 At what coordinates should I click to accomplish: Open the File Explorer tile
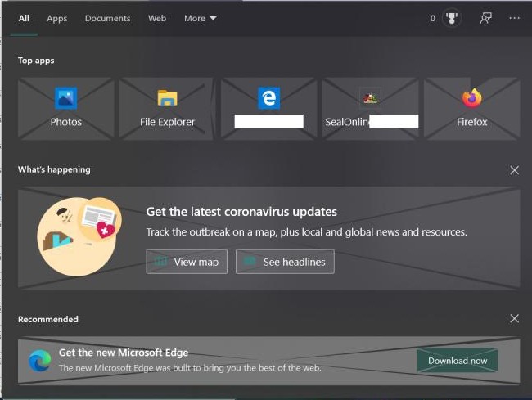167,109
